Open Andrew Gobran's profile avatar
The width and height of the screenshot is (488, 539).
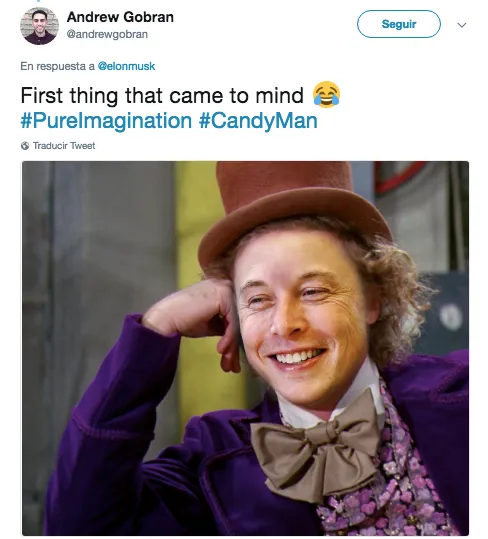point(40,26)
